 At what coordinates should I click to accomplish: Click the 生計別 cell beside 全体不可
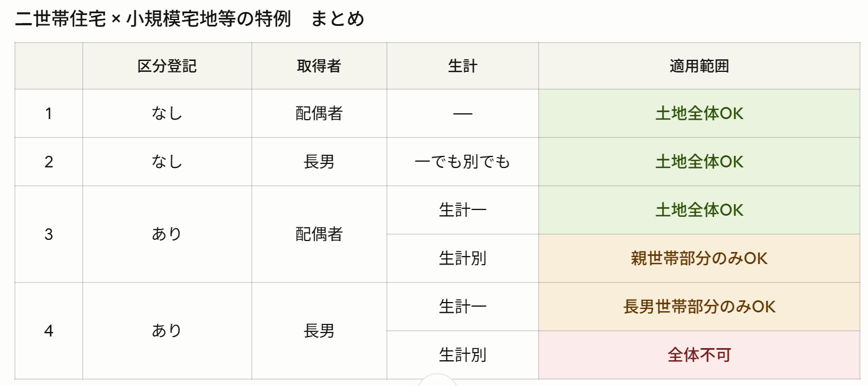463,355
